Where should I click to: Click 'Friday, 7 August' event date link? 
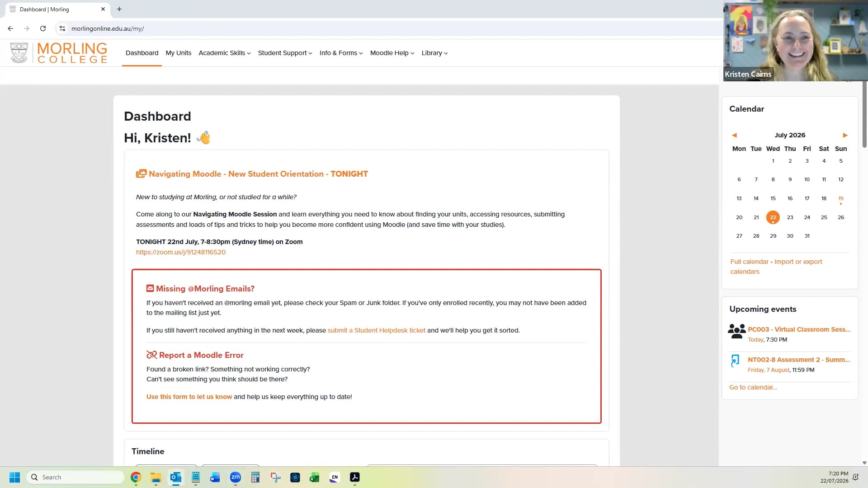click(x=769, y=370)
